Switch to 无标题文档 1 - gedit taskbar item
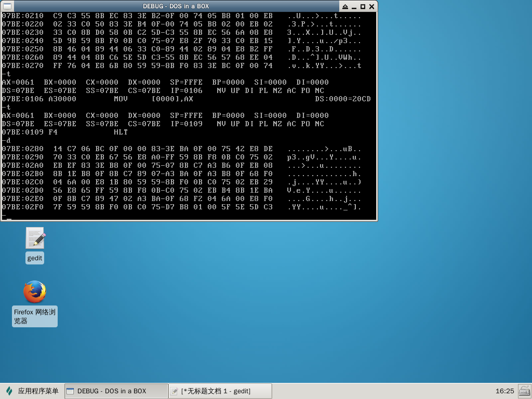Image resolution: width=532 pixels, height=399 pixels. pos(220,391)
